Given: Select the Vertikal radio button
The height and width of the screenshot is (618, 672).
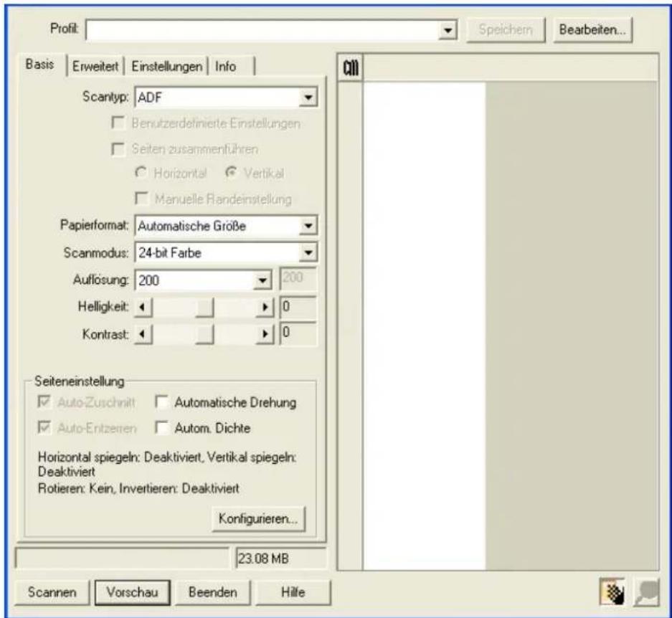Looking at the screenshot, I should pyautogui.click(x=232, y=172).
